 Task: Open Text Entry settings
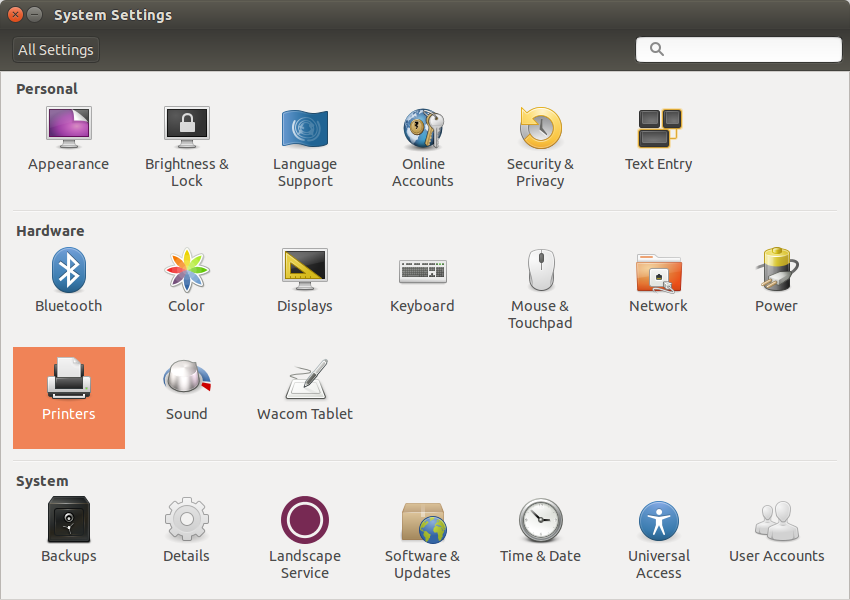point(659,139)
